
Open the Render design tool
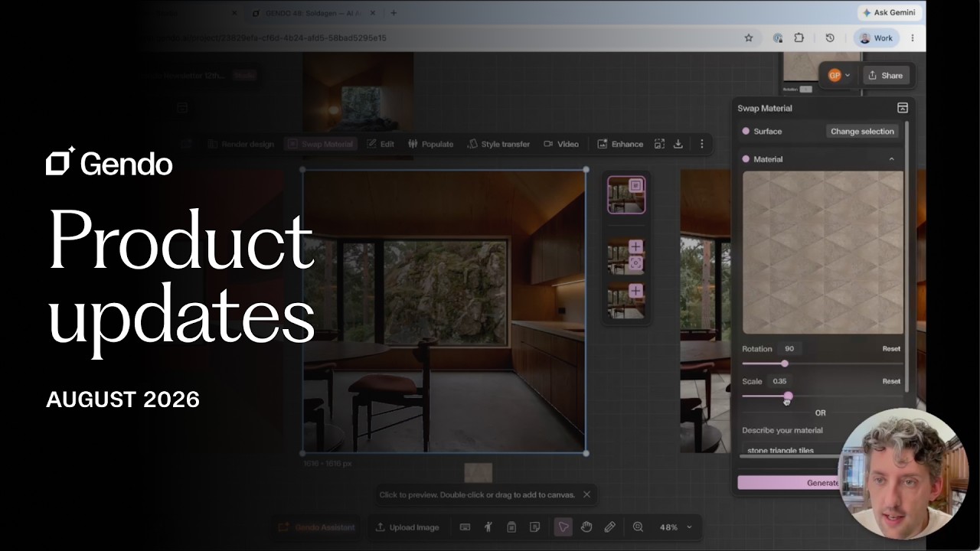pyautogui.click(x=240, y=144)
